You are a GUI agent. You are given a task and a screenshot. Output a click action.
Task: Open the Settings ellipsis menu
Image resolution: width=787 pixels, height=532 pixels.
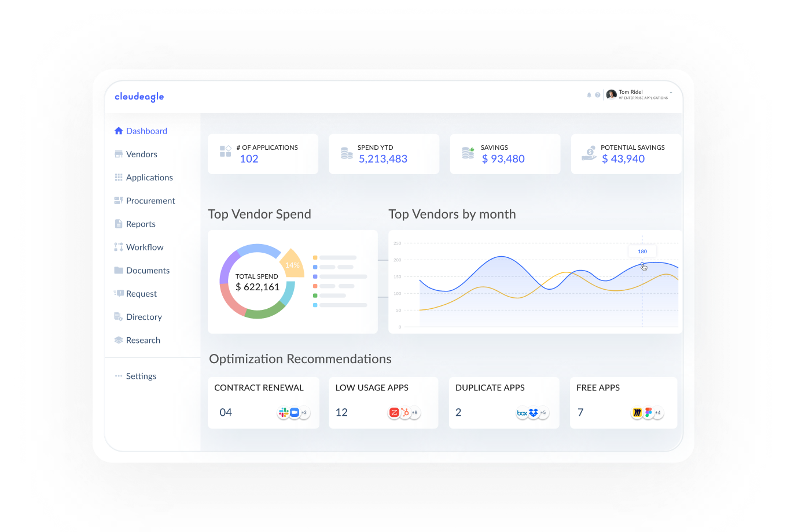119,376
